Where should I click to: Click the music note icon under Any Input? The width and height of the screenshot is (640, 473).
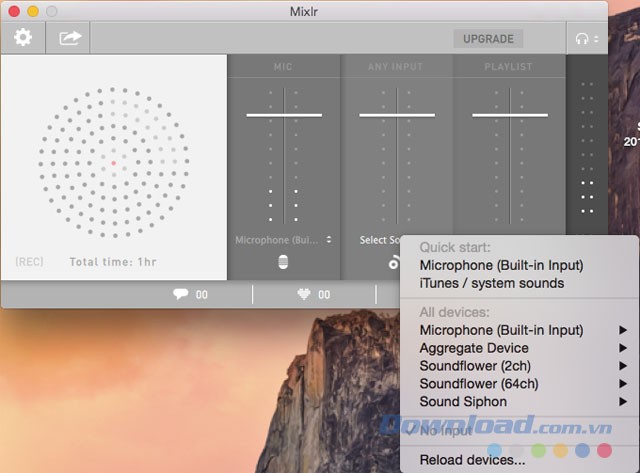click(x=394, y=263)
